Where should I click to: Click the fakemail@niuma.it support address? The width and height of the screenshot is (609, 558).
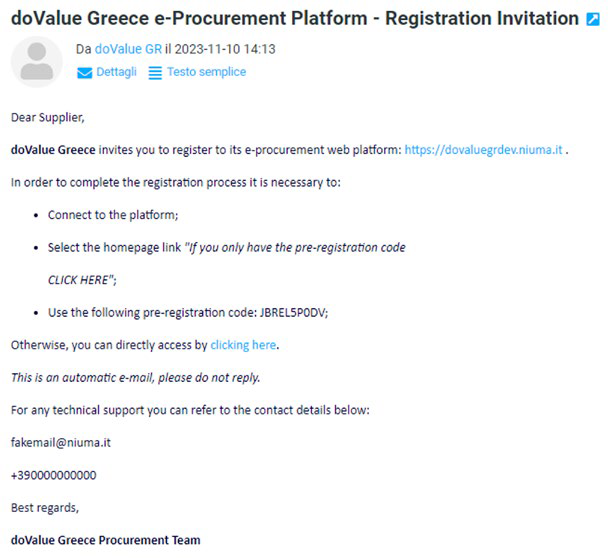60,442
